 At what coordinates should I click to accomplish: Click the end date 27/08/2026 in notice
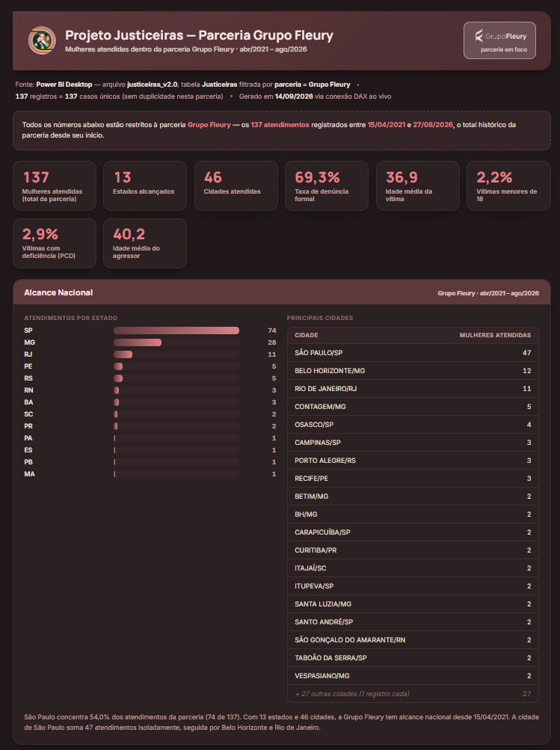pos(433,125)
